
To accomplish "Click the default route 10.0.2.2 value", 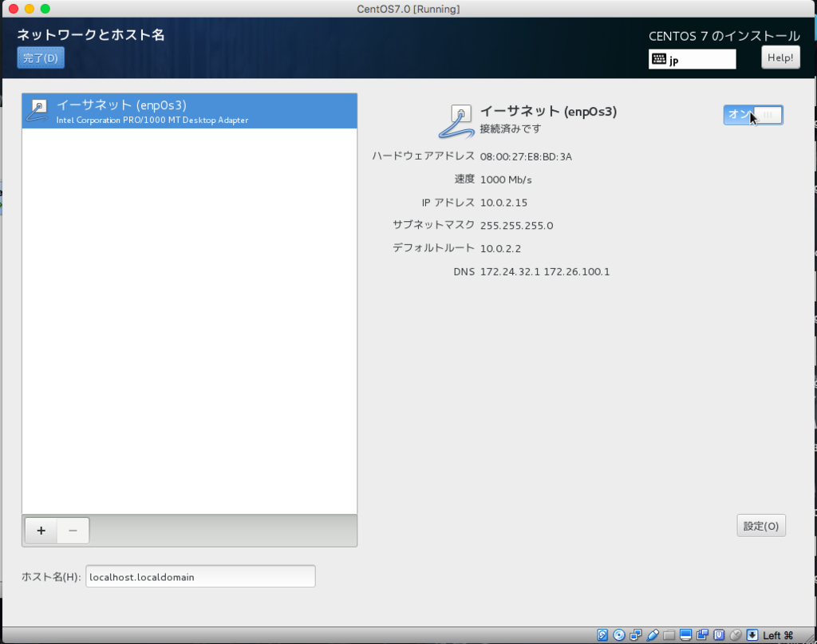I will [x=500, y=248].
